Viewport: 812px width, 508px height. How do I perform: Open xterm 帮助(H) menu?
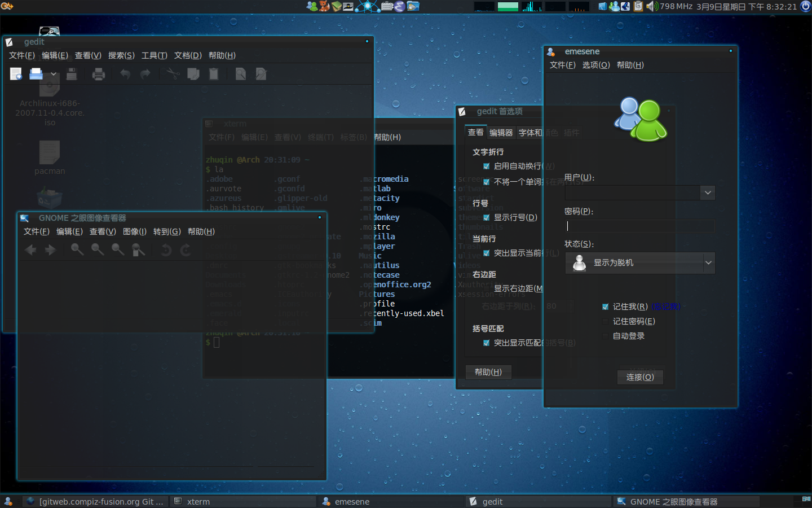tap(387, 137)
